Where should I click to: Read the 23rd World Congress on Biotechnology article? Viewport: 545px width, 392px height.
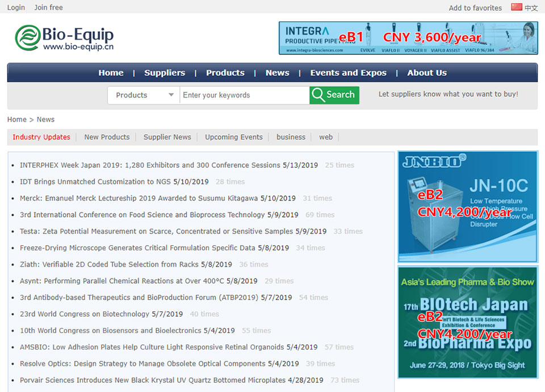(x=85, y=314)
